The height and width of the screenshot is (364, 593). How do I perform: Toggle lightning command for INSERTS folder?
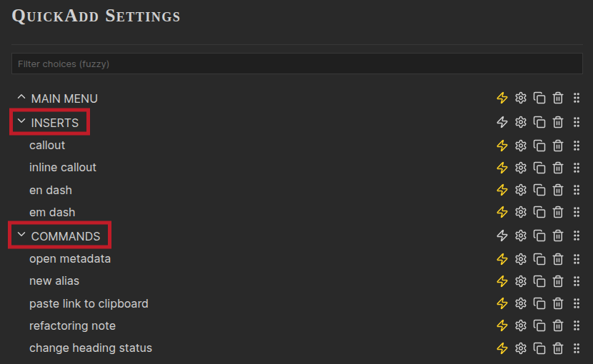pos(502,122)
